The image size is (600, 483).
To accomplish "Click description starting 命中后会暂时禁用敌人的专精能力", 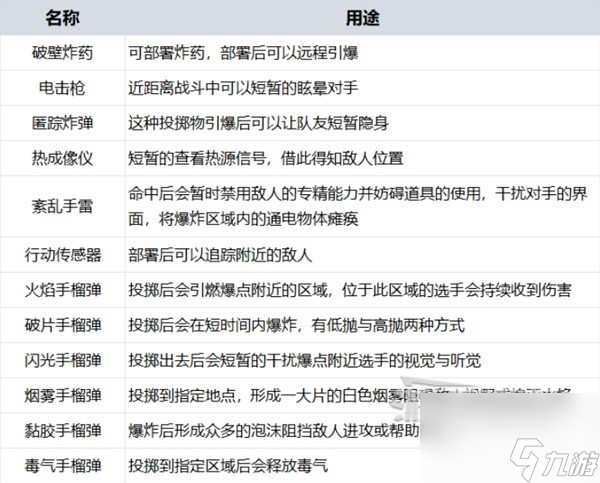I will coord(358,207).
